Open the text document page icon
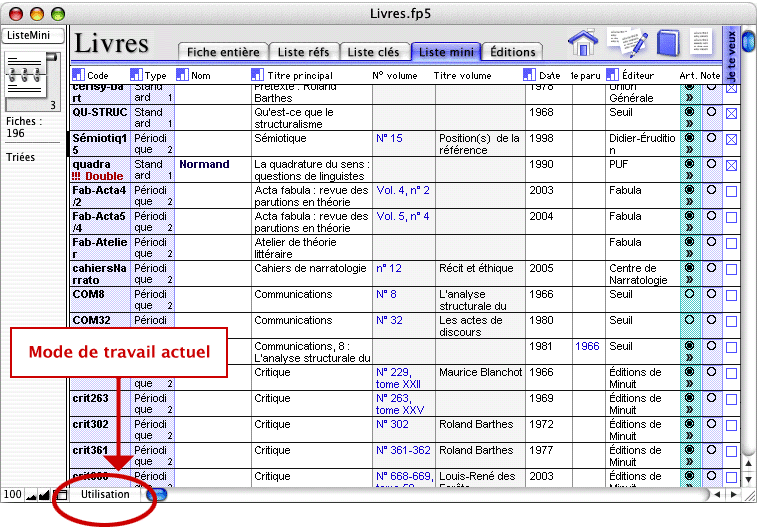The image size is (758, 529). [x=700, y=42]
